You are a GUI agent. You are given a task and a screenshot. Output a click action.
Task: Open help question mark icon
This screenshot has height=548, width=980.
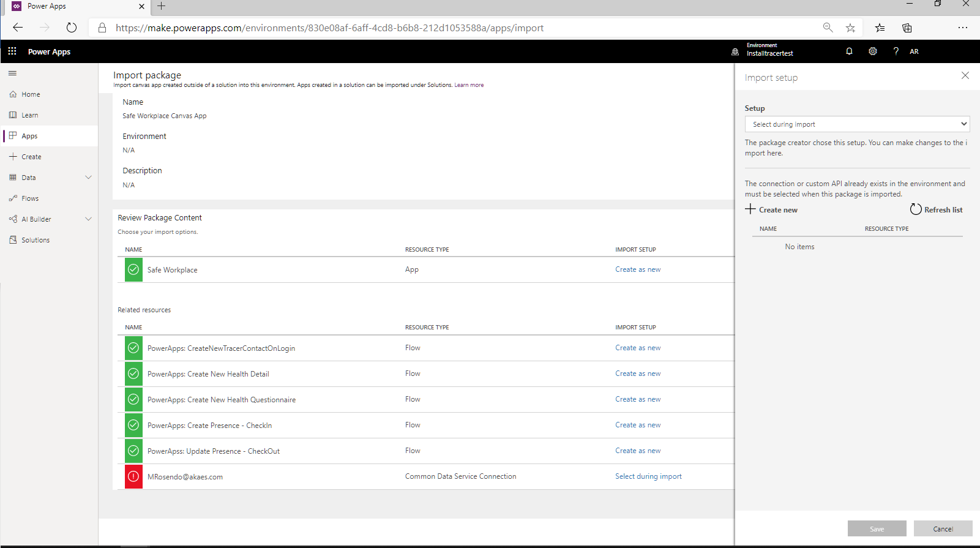[896, 51]
